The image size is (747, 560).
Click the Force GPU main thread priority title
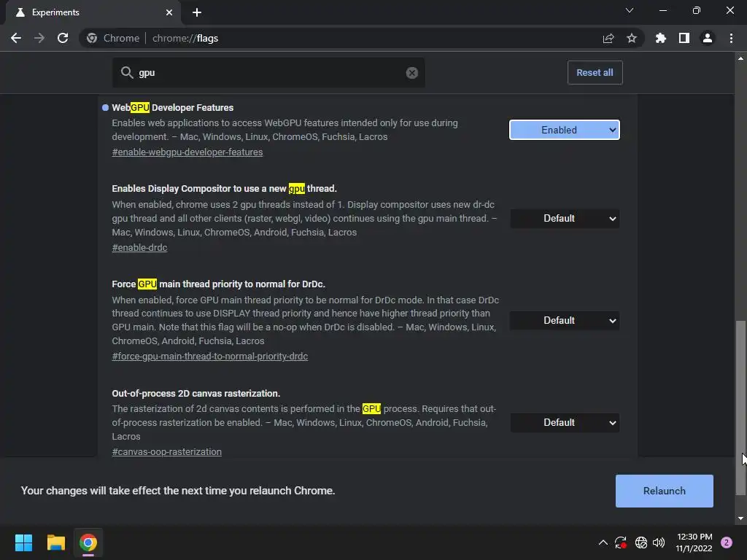pyautogui.click(x=218, y=284)
